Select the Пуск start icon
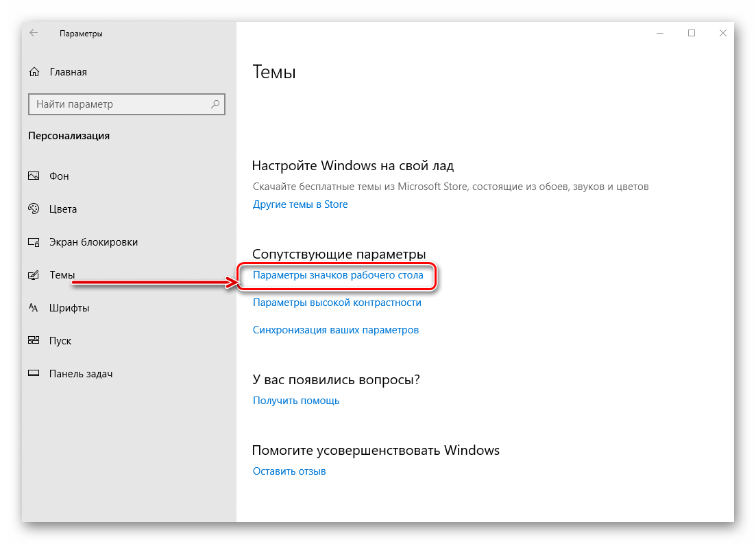This screenshot has width=756, height=544. 34,340
